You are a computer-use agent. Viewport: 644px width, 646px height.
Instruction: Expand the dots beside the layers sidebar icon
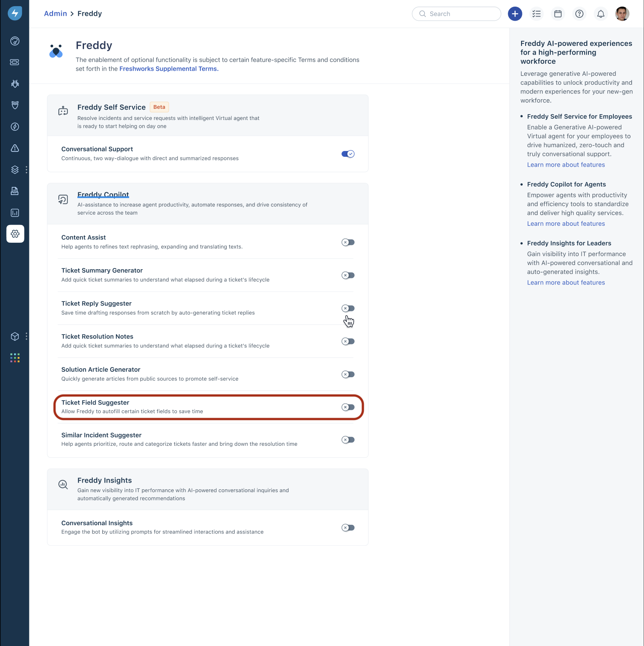26,170
